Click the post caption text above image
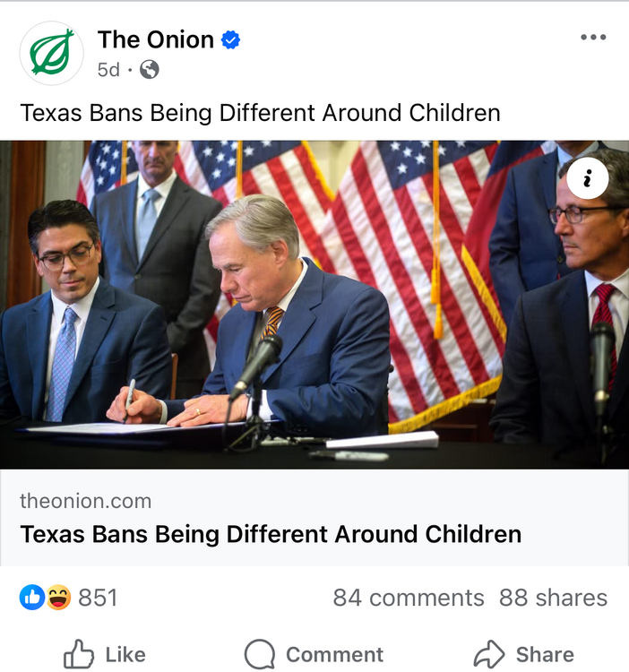This screenshot has width=629, height=672. [x=260, y=113]
